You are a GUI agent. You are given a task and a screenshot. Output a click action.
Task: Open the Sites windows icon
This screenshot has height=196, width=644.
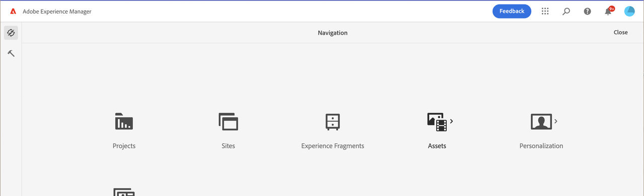click(228, 122)
